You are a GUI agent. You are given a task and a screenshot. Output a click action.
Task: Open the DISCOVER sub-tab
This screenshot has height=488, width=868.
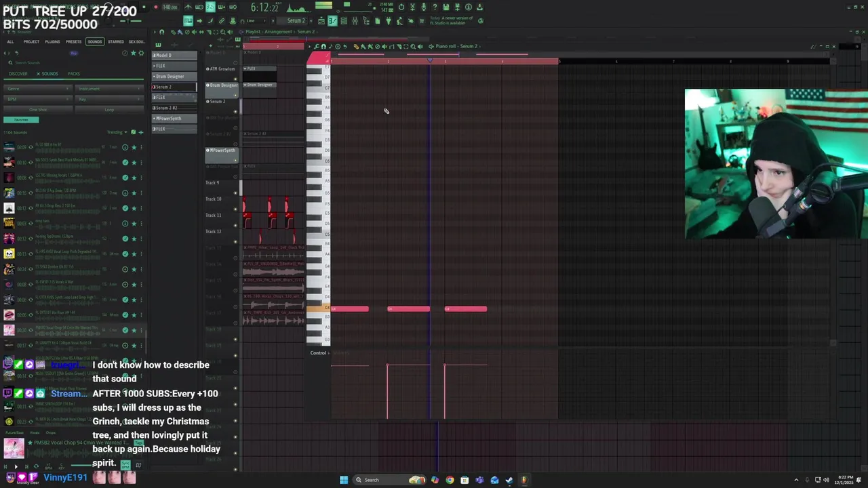point(18,74)
